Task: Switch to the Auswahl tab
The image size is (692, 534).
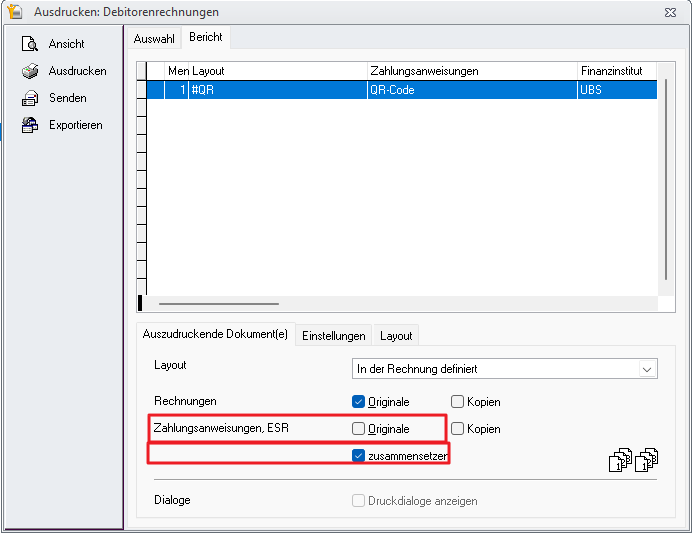Action: [x=154, y=39]
